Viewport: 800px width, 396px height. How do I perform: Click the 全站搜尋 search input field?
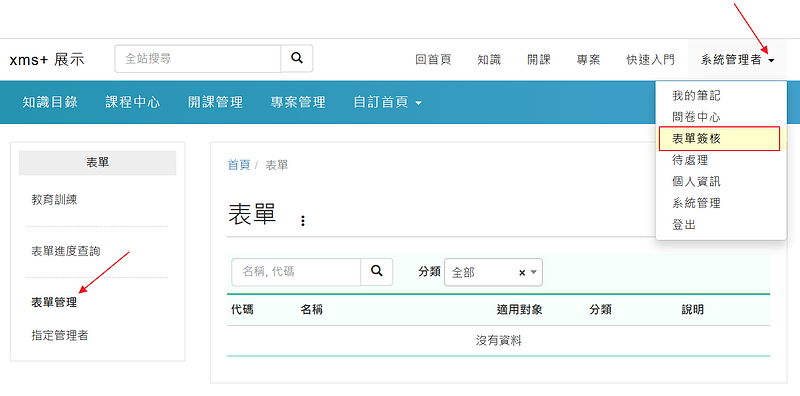[x=198, y=59]
